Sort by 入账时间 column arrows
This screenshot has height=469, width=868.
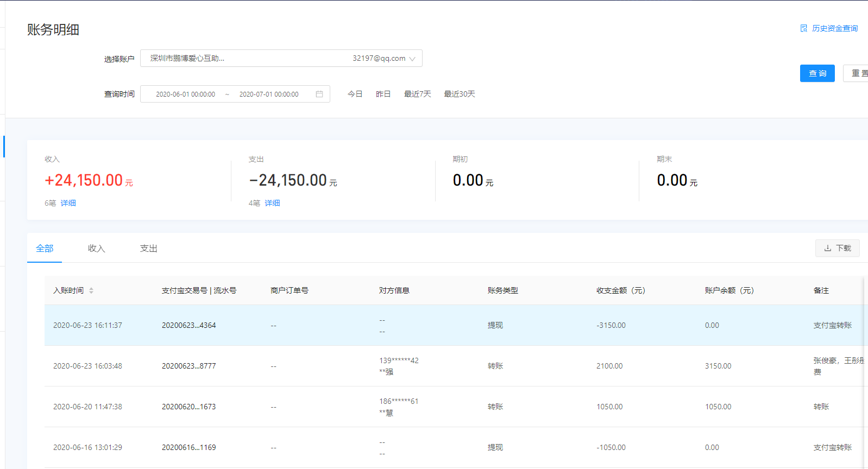[91, 290]
